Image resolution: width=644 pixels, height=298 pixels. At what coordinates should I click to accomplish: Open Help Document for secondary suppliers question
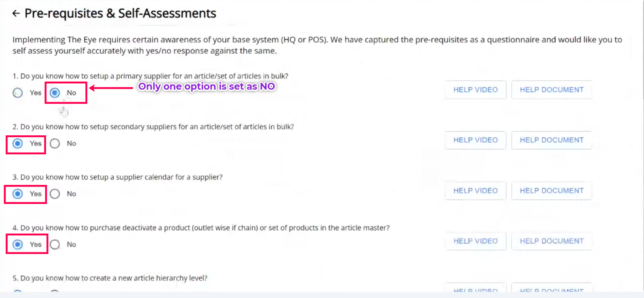coord(552,140)
